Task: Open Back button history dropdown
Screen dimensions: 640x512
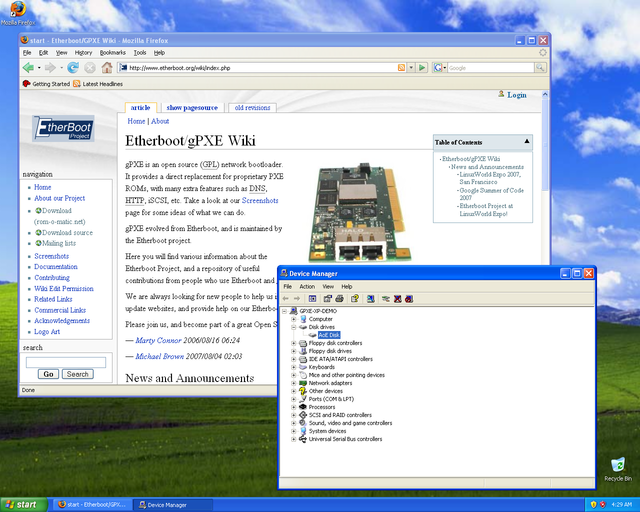Action: click(x=39, y=68)
